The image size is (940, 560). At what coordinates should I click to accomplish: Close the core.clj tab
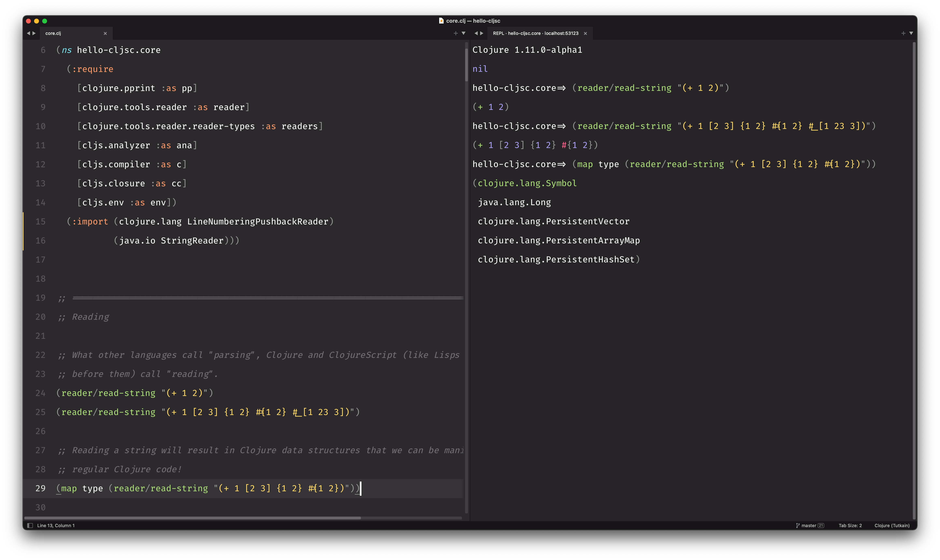tap(105, 33)
